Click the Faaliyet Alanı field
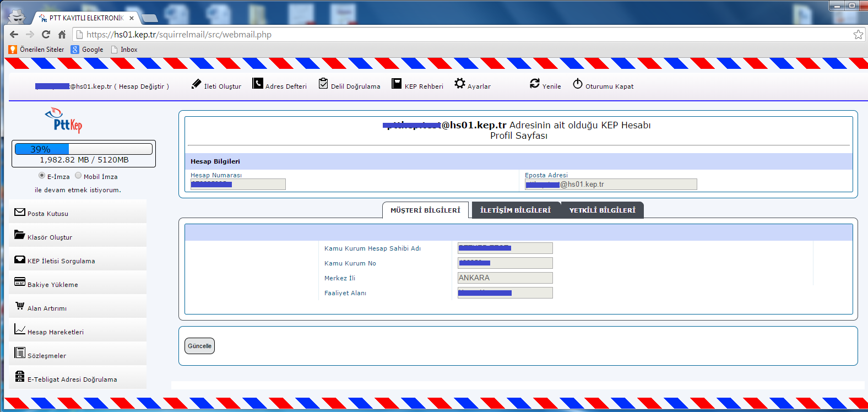Screen dimensions: 868x412 (505, 293)
